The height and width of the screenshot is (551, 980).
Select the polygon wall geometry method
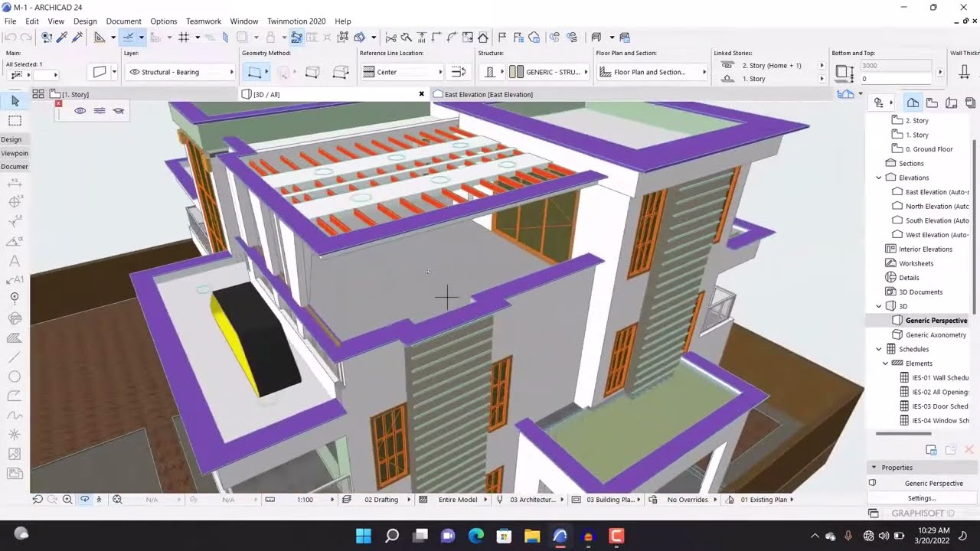(341, 72)
